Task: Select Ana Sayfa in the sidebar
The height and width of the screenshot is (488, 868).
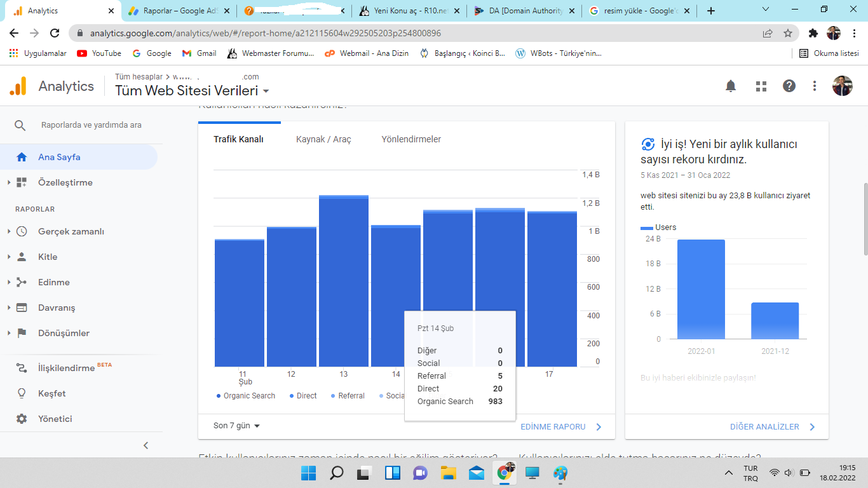Action: click(x=79, y=157)
